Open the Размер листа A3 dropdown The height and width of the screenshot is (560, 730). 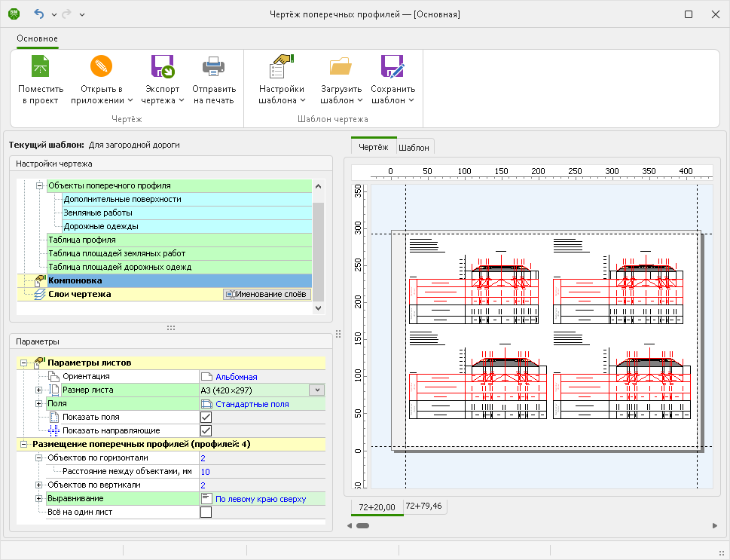316,390
